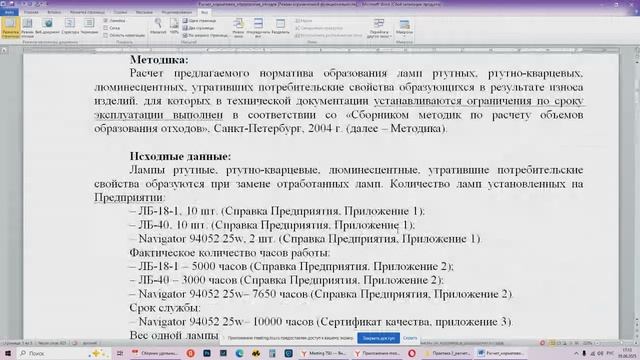
Task: Click the Opera icon on the taskbar
Action: click(x=412, y=353)
